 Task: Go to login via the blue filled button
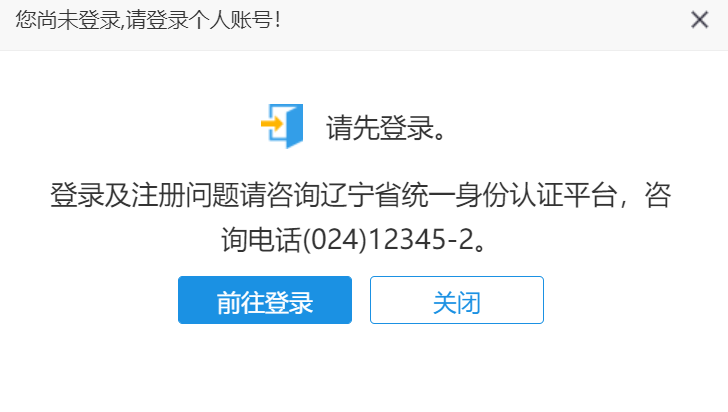(x=265, y=300)
